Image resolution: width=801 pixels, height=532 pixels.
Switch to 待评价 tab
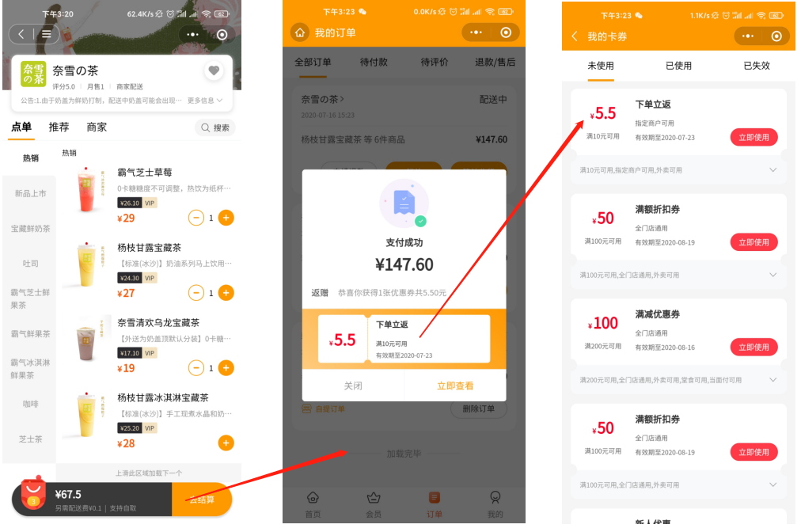435,63
